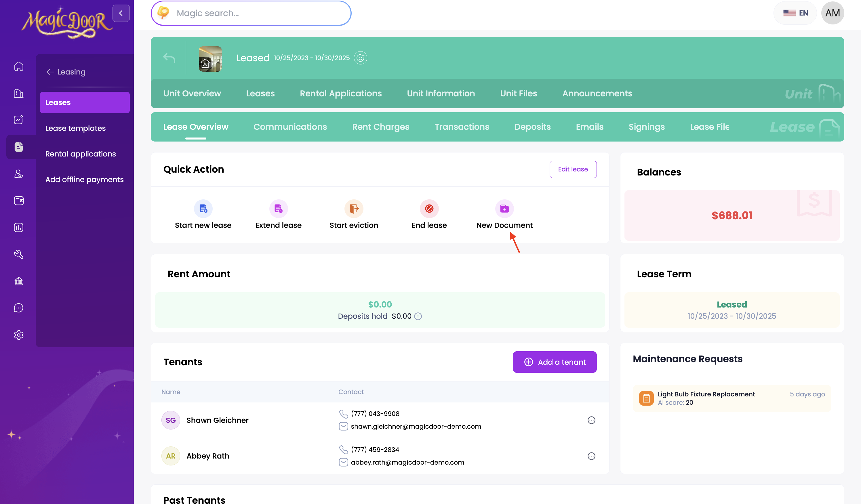861x504 pixels.
Task: Click the Edit lease button
Action: (x=573, y=169)
